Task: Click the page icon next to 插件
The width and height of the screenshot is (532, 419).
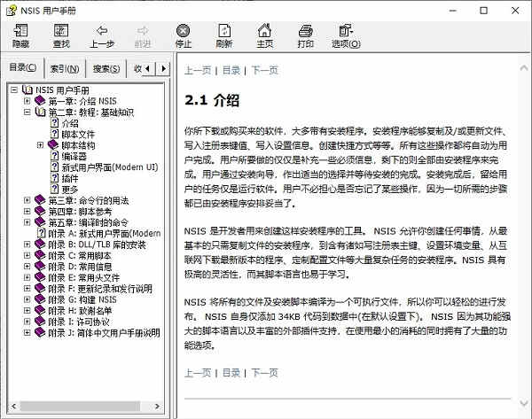Action: [54, 178]
